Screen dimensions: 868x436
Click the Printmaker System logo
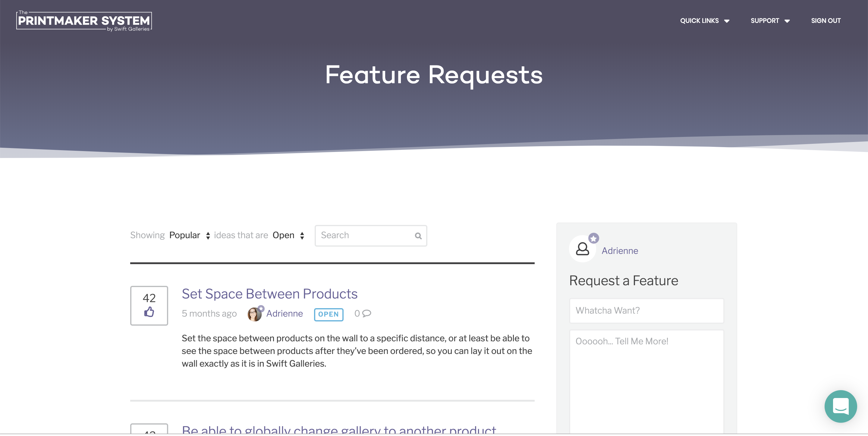(x=84, y=21)
